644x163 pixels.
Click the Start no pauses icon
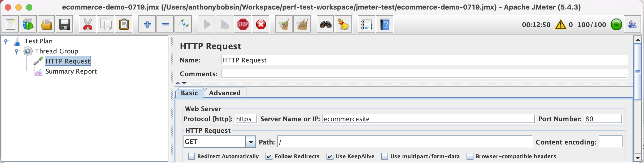pos(225,24)
